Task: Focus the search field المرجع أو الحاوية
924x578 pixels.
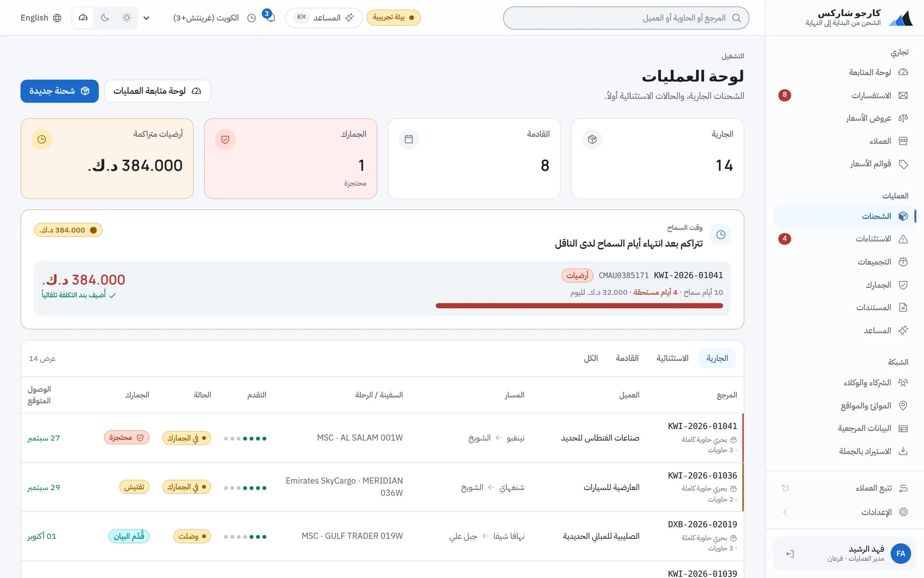Action: point(626,18)
